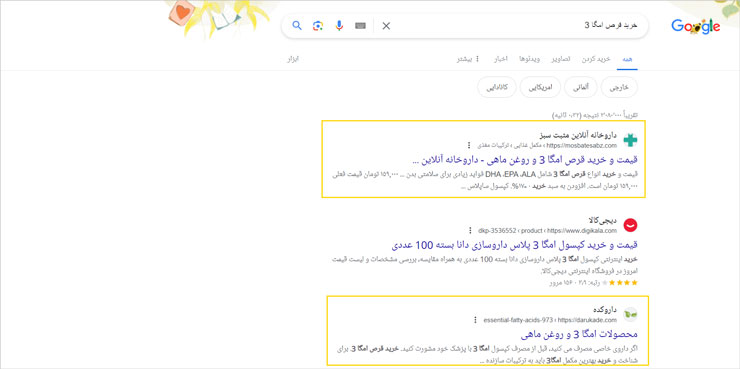740x369 pixels.
Task: Open Google Lens image search
Action: click(318, 25)
